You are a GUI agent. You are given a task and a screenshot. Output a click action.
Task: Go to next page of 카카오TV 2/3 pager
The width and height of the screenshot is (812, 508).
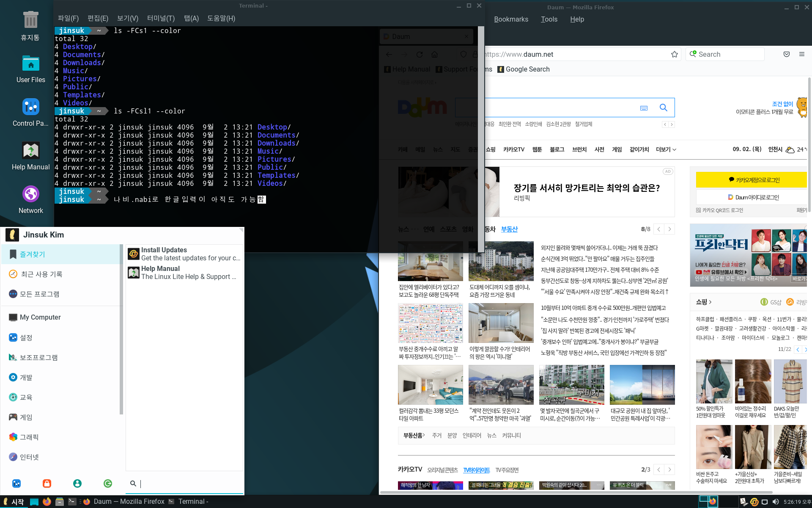(669, 469)
